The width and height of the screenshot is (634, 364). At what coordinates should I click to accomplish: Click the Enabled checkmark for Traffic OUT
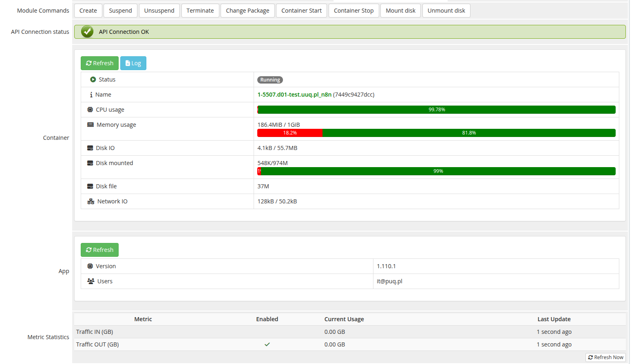267,344
